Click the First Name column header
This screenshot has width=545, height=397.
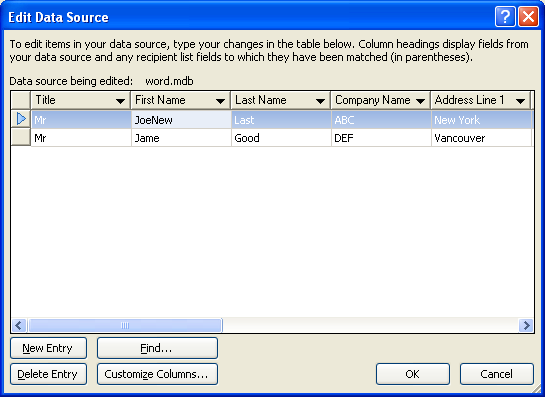[181, 100]
